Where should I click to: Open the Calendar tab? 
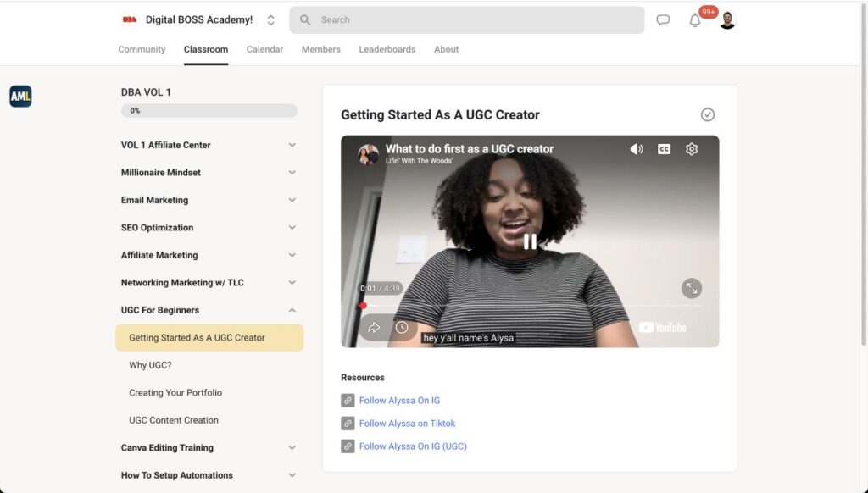264,49
